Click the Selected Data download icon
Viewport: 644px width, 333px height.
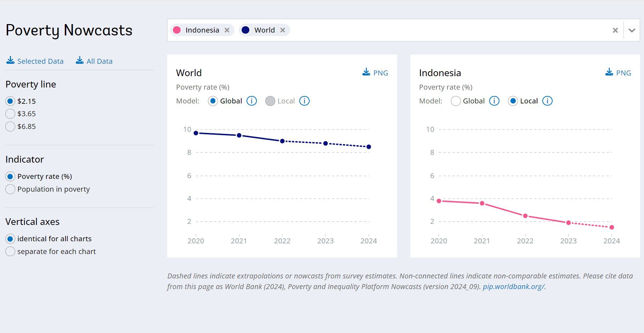[10, 60]
